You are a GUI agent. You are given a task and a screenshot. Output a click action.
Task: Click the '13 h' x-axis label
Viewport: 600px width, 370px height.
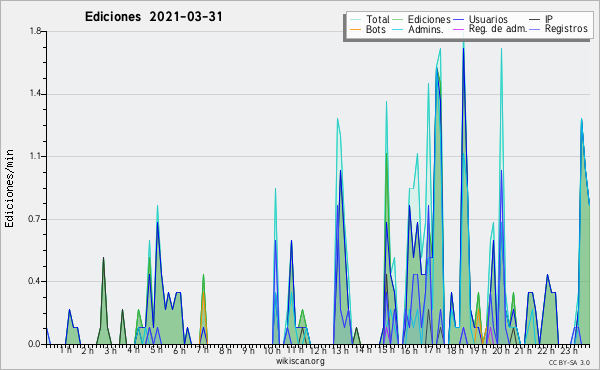340,350
